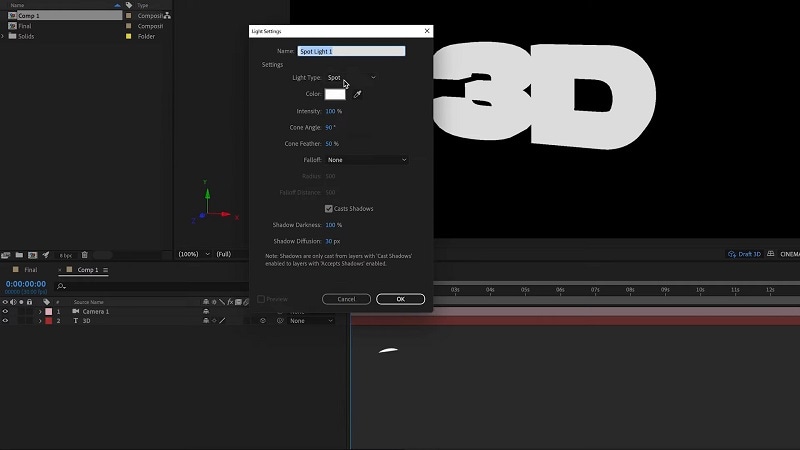Viewport: 800px width, 450px height.
Task: Expand the 3D text layer properties
Action: pos(40,321)
